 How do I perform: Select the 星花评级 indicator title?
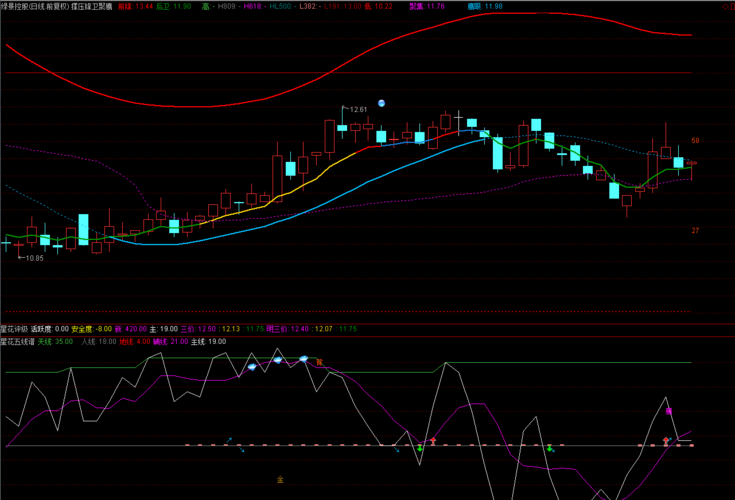coord(14,329)
